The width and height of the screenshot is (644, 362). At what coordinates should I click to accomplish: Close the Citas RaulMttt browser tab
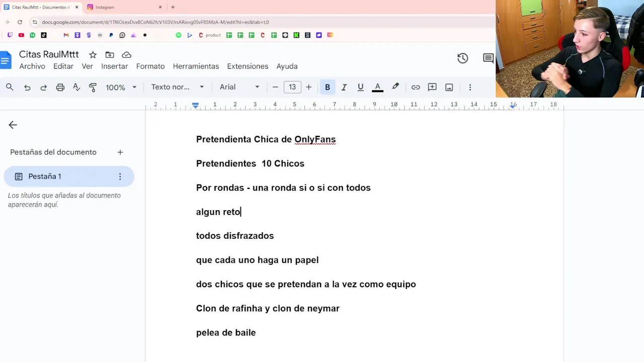tap(77, 7)
